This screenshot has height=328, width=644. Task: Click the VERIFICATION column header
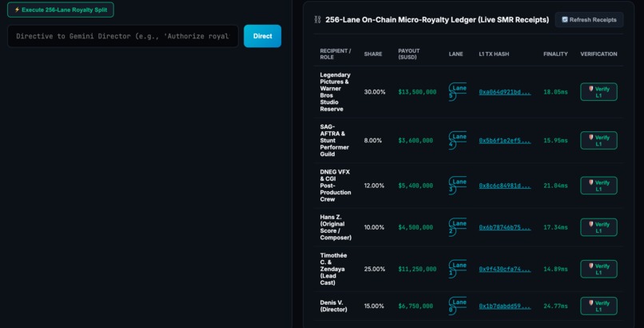(x=598, y=54)
